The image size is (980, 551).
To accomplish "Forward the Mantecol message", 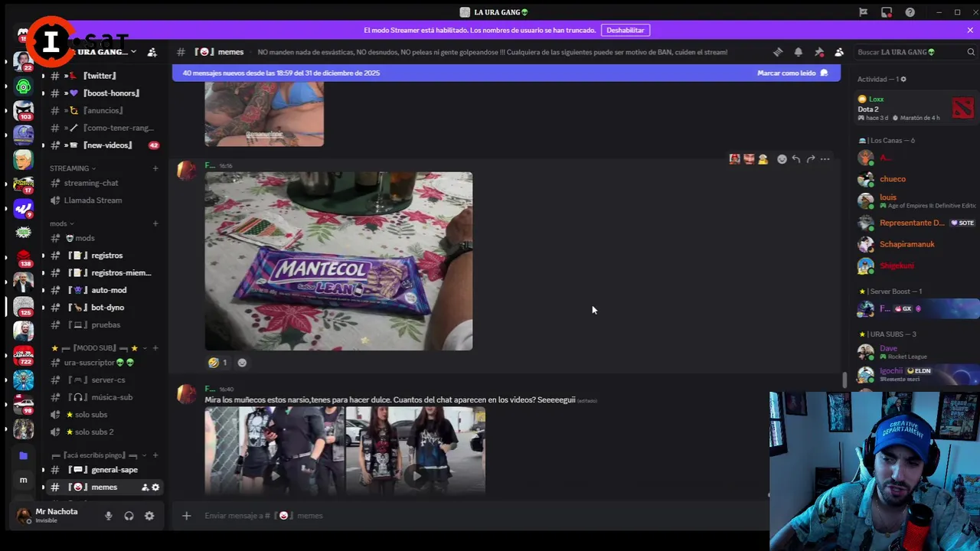I will (x=811, y=159).
